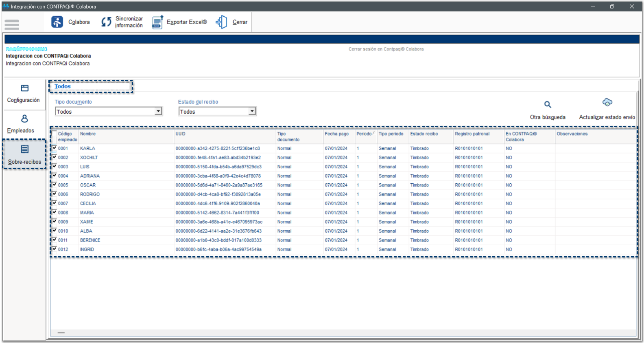
Task: Click the Cerrar toolbar label
Action: click(240, 22)
